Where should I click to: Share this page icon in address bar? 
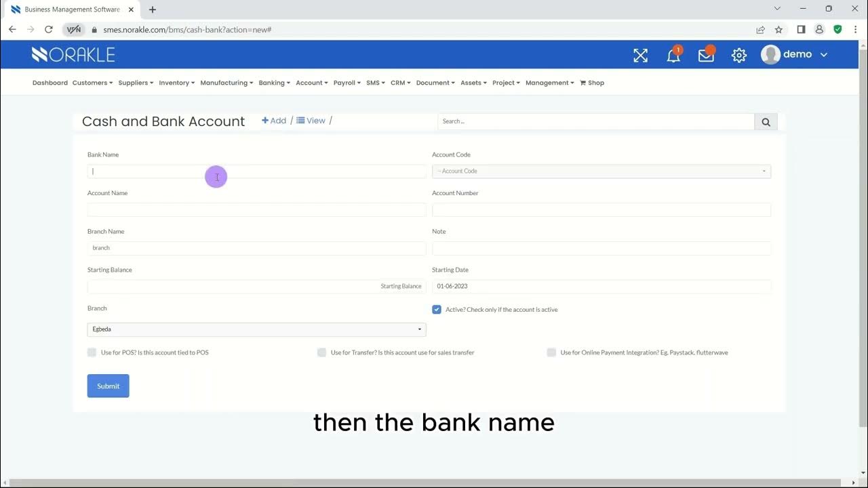point(760,30)
